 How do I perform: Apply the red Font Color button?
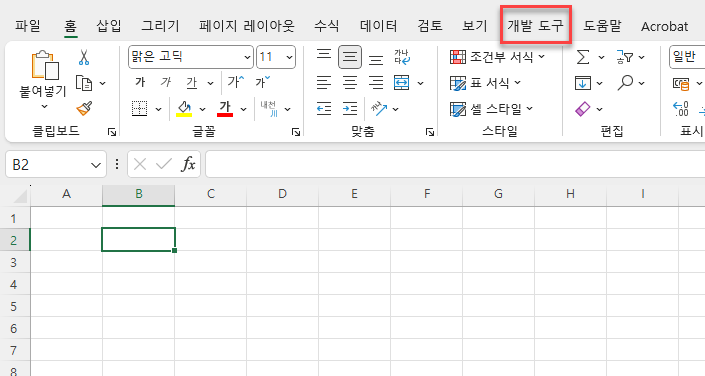pyautogui.click(x=225, y=109)
